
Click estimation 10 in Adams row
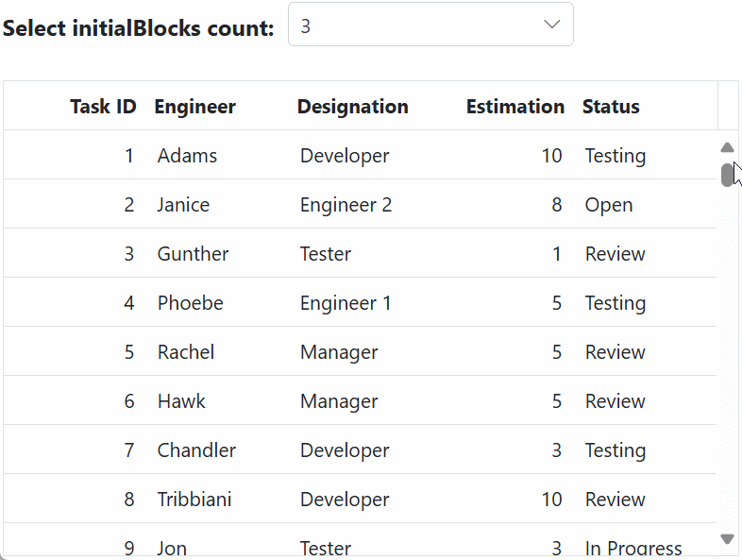coord(551,155)
